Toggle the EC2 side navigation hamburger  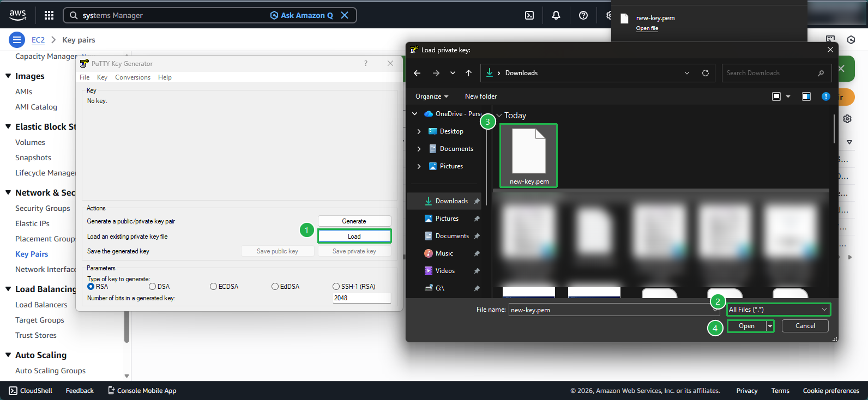(17, 40)
